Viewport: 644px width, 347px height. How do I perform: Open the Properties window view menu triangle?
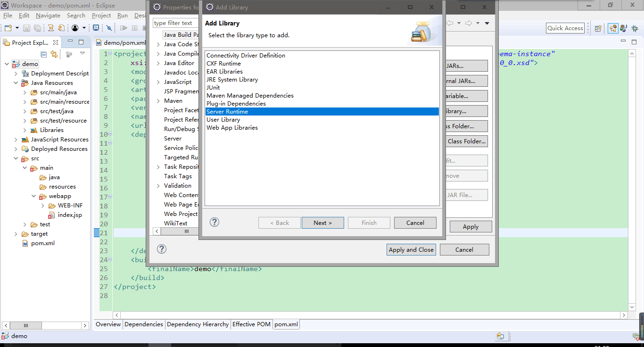point(487,23)
